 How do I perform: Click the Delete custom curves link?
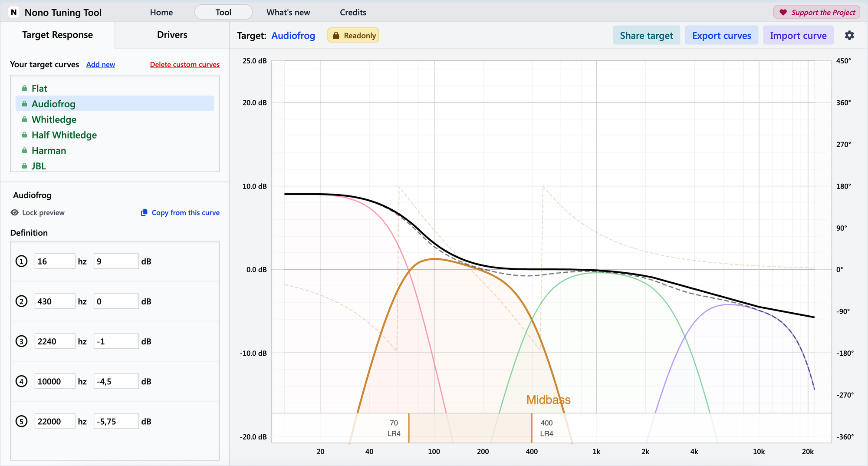click(x=184, y=64)
